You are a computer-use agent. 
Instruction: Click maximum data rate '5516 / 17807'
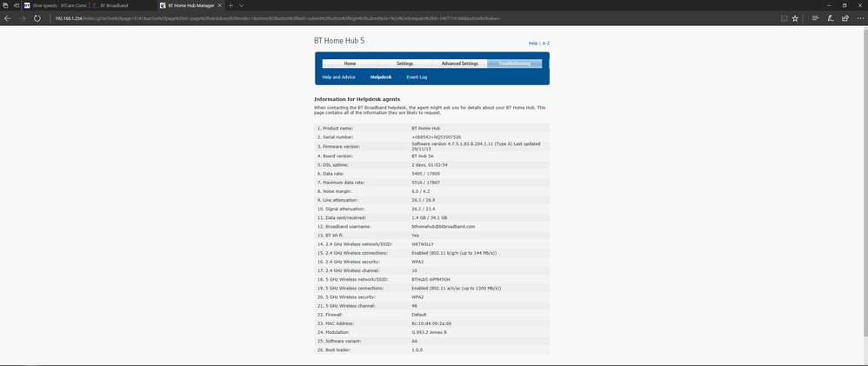425,183
